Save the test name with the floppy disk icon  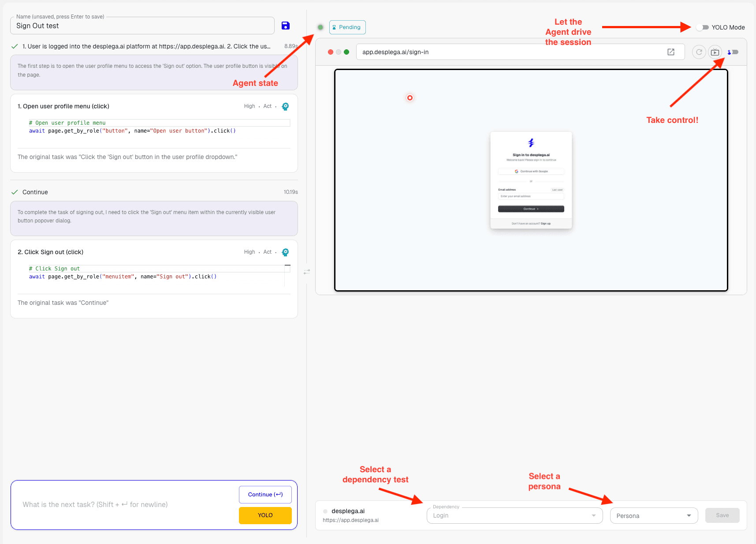[286, 26]
